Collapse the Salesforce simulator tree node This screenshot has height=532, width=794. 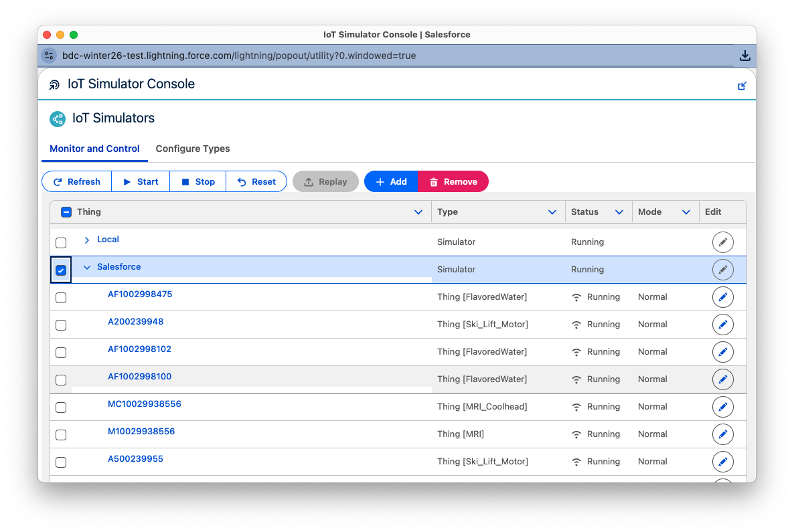coord(86,267)
